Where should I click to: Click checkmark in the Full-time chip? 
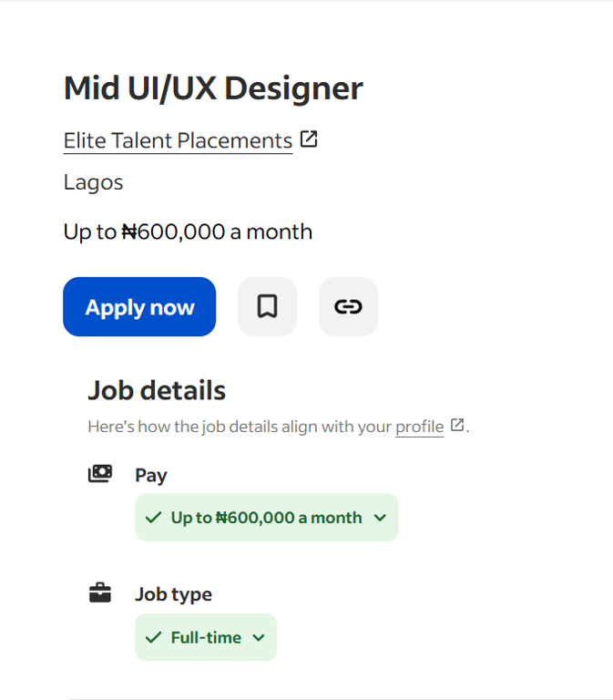click(153, 637)
